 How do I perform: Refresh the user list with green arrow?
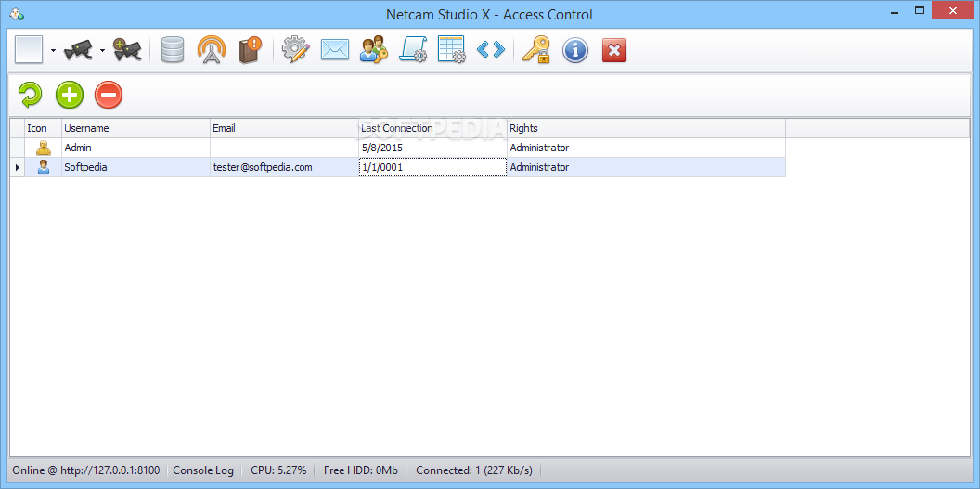coord(30,95)
